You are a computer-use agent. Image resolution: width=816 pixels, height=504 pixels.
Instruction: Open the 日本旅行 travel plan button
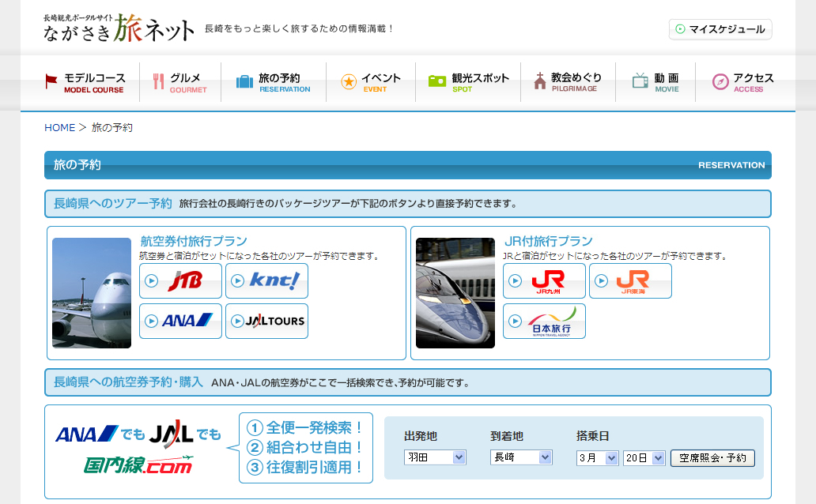[x=544, y=321]
